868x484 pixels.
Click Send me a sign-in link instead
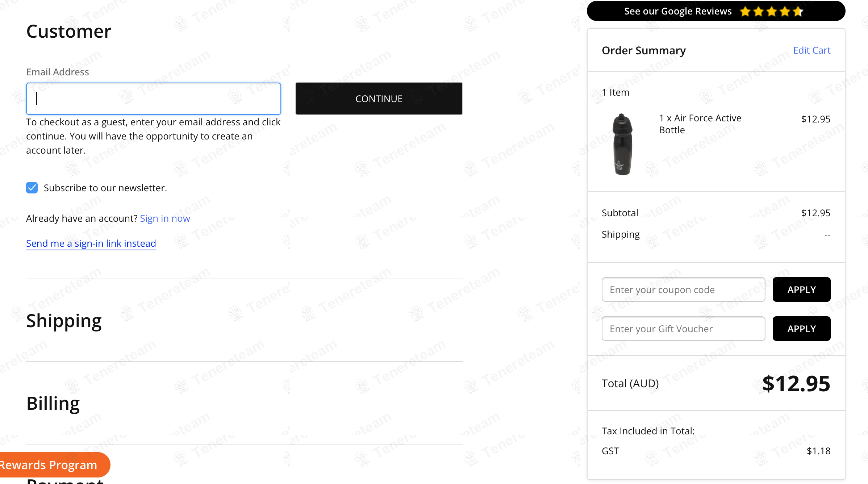tap(91, 243)
